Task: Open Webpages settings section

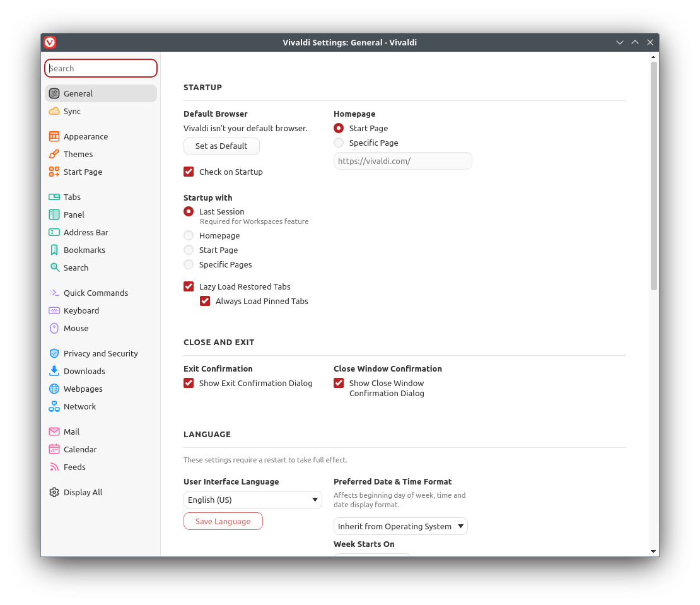Action: click(x=101, y=389)
